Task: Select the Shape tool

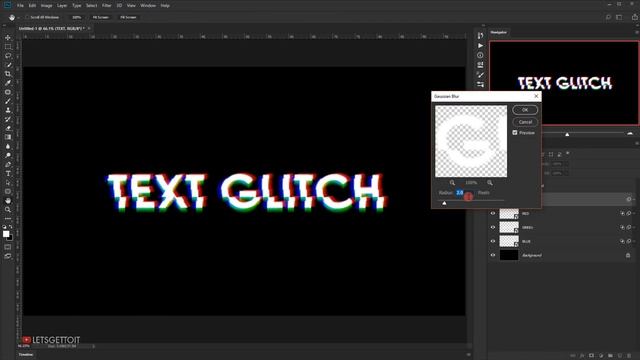Action: [8, 191]
